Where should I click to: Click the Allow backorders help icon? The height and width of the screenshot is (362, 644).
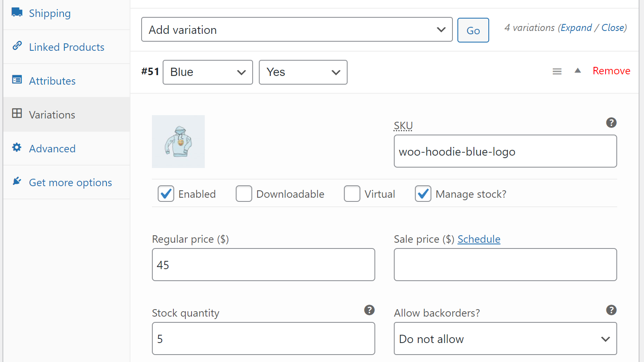coord(611,310)
